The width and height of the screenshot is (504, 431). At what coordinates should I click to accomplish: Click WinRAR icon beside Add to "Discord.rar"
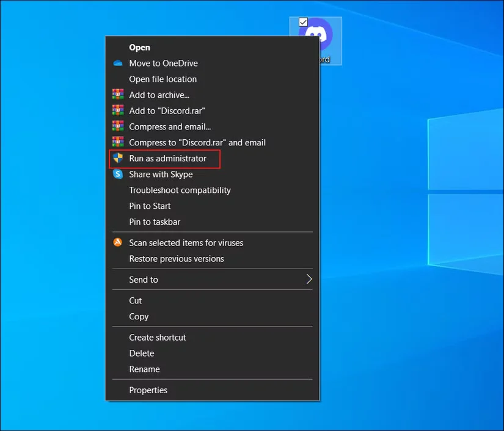(x=118, y=110)
